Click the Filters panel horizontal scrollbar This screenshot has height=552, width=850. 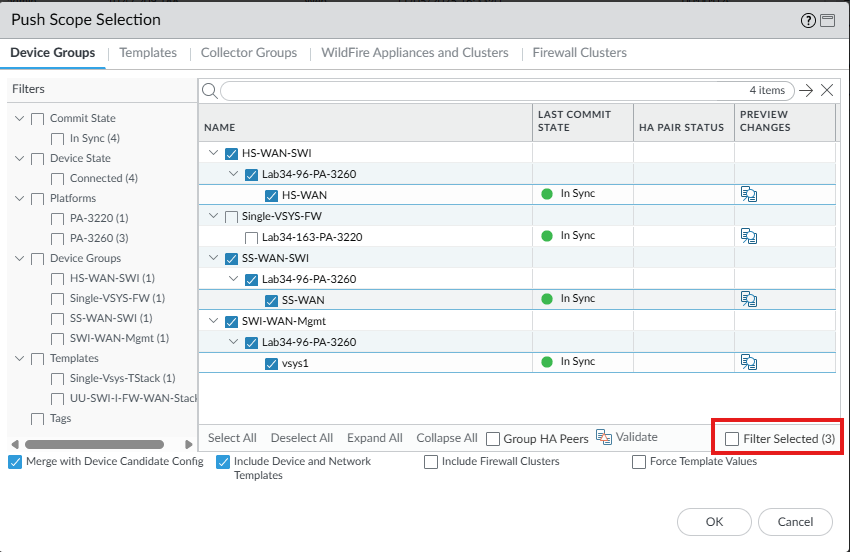point(94,444)
